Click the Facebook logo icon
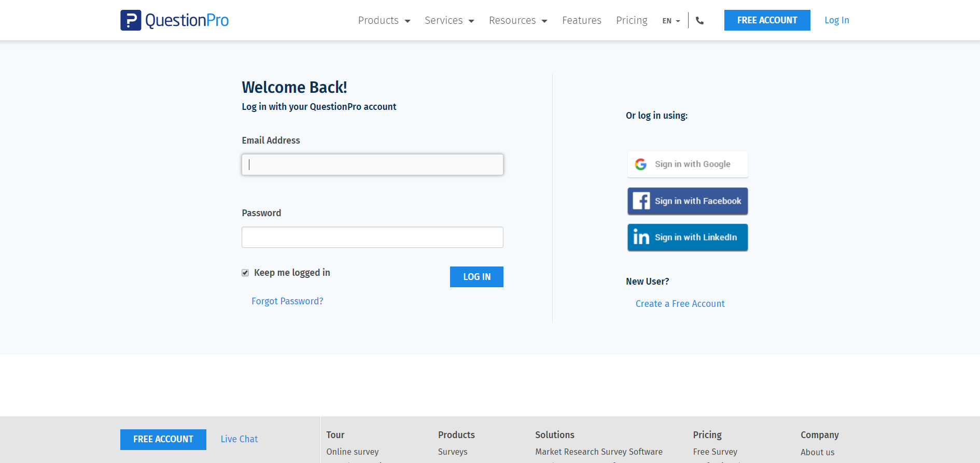Image resolution: width=980 pixels, height=463 pixels. [x=641, y=201]
